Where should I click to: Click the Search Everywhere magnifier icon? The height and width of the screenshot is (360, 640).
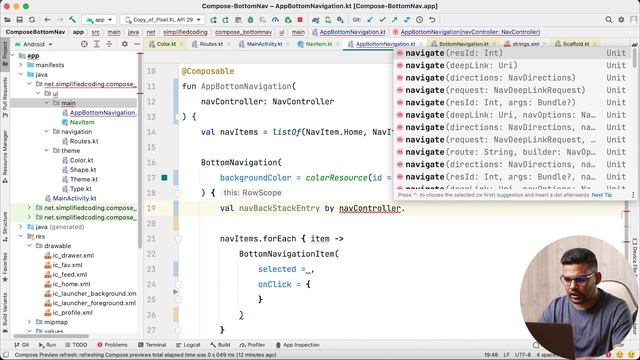coord(609,20)
